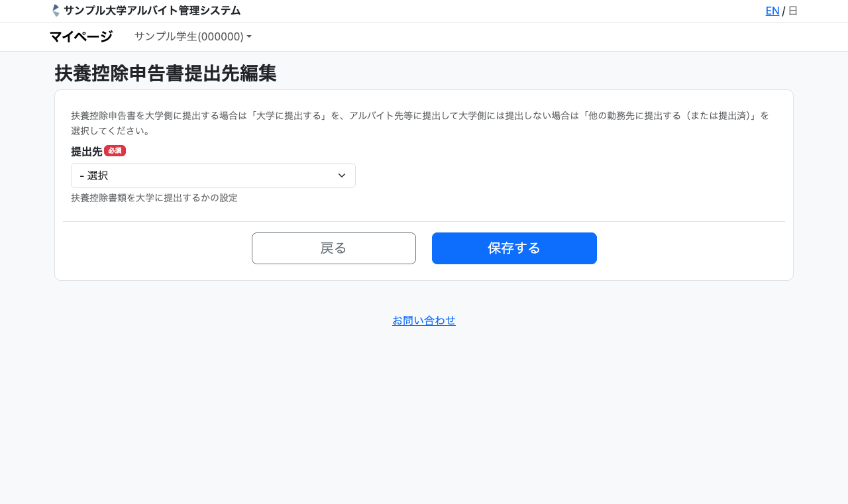Open the お問い合わせ contact link
The image size is (848, 504).
click(424, 321)
